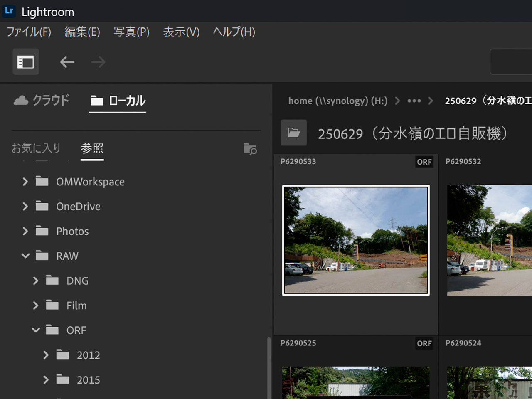Click the first breadcrumb chevron after home
The width and height of the screenshot is (532, 399).
coord(397,101)
